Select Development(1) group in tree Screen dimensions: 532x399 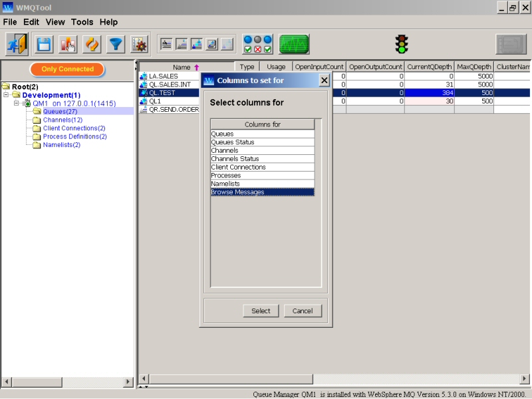[x=51, y=95]
